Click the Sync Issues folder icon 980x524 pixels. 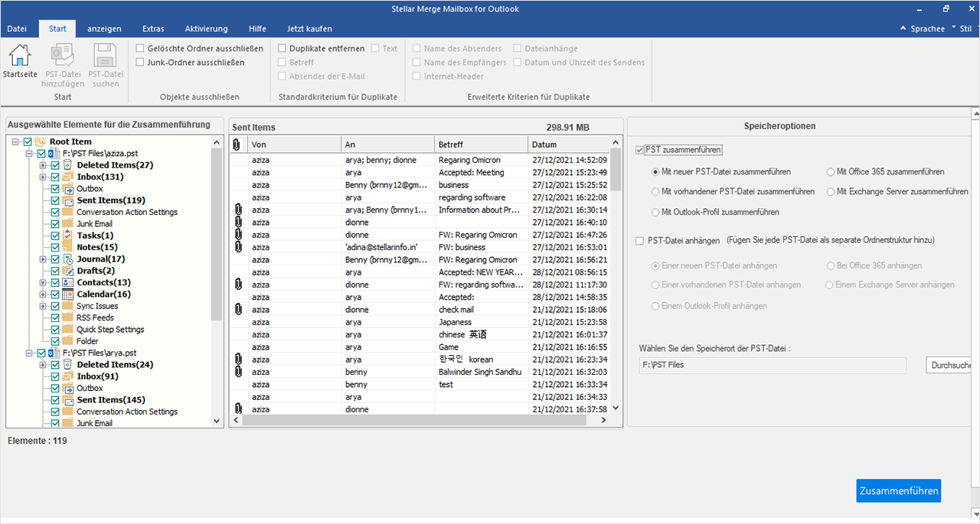(x=67, y=306)
